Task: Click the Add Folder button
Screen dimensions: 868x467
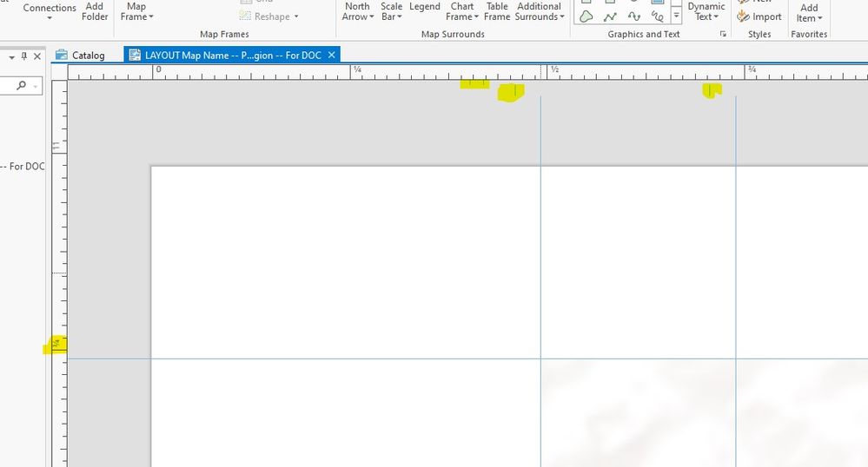Action: (95, 11)
